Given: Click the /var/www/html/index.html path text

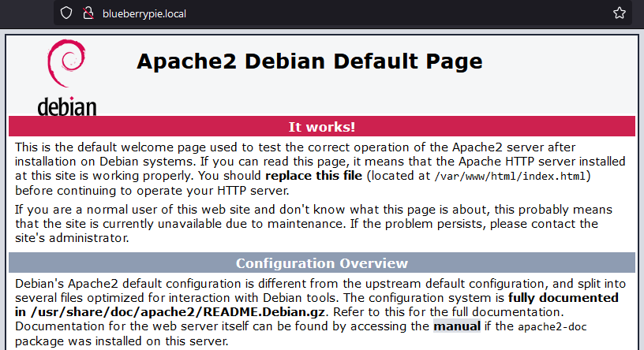Looking at the screenshot, I should pyautogui.click(x=510, y=177).
